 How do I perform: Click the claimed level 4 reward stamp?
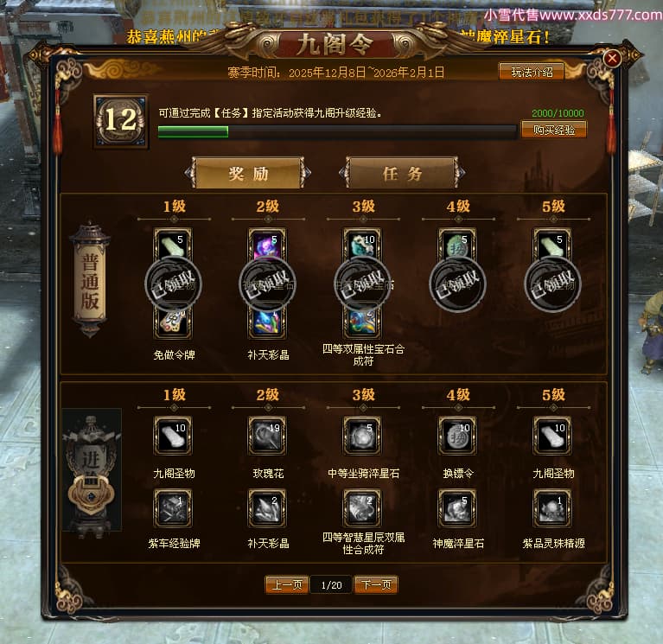tap(457, 284)
